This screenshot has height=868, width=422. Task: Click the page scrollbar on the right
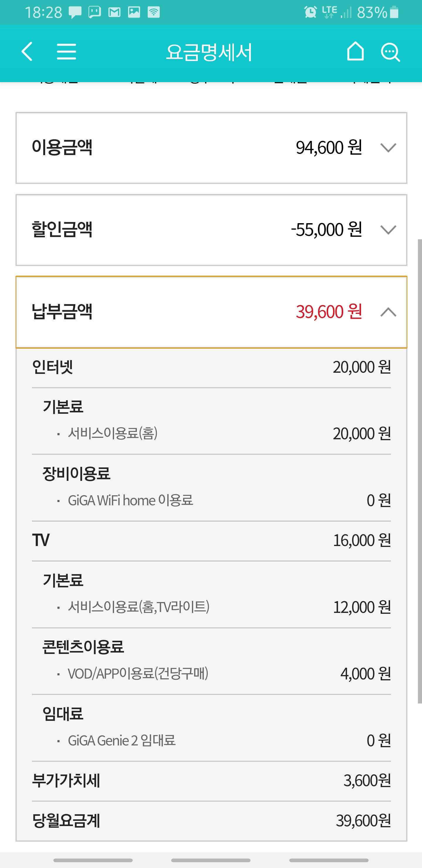420,472
